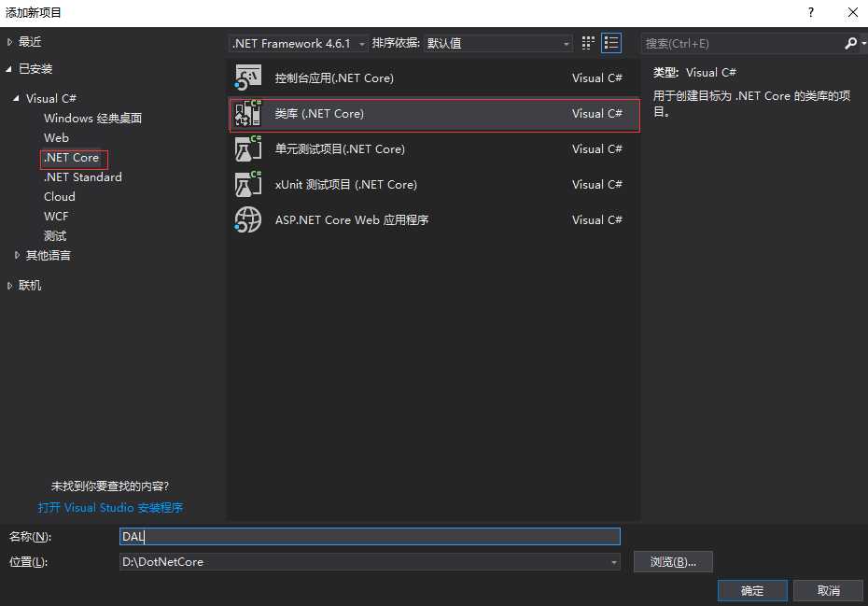Click the console app (.NET Core) template icon

247,78
